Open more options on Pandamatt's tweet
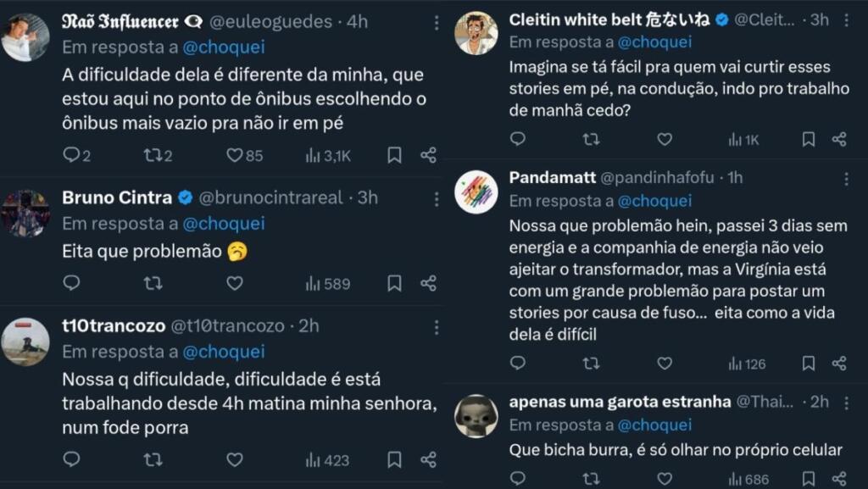Image resolution: width=868 pixels, height=489 pixels. point(845,179)
